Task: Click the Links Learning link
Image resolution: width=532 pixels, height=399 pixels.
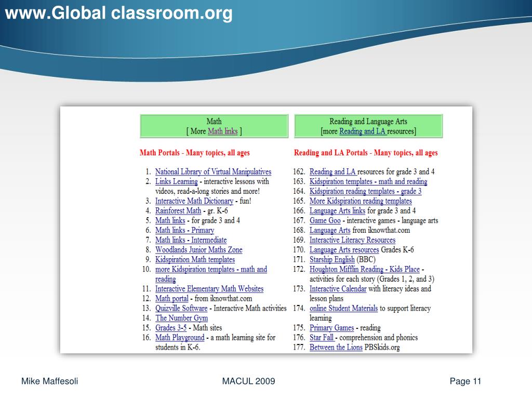Action: (177, 181)
